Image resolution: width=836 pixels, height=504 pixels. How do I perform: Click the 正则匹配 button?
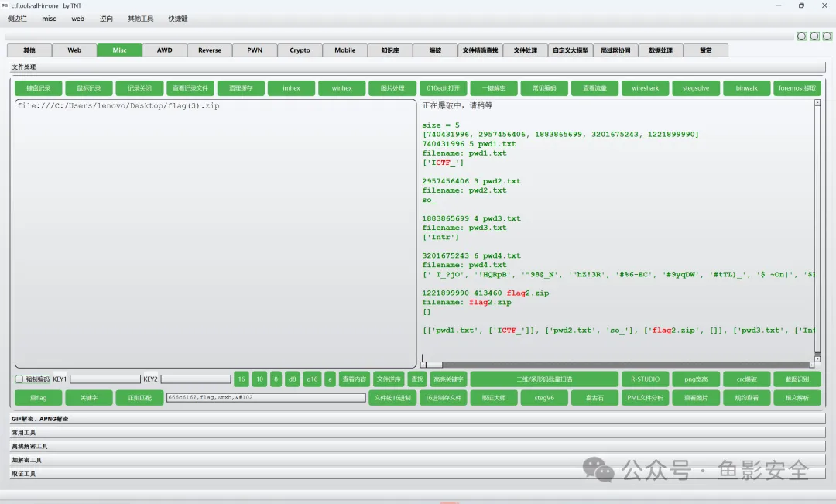tap(139, 398)
